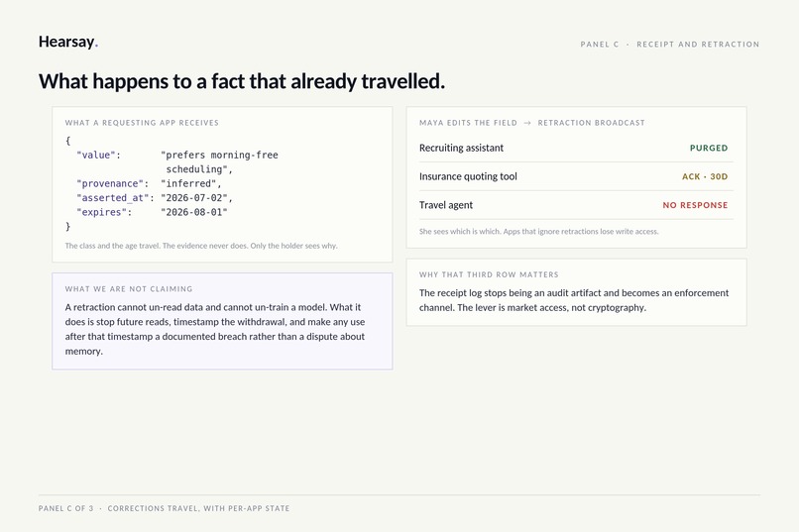Select the 'RETRACTION BROADCAST' label
The height and width of the screenshot is (532, 799).
point(591,123)
